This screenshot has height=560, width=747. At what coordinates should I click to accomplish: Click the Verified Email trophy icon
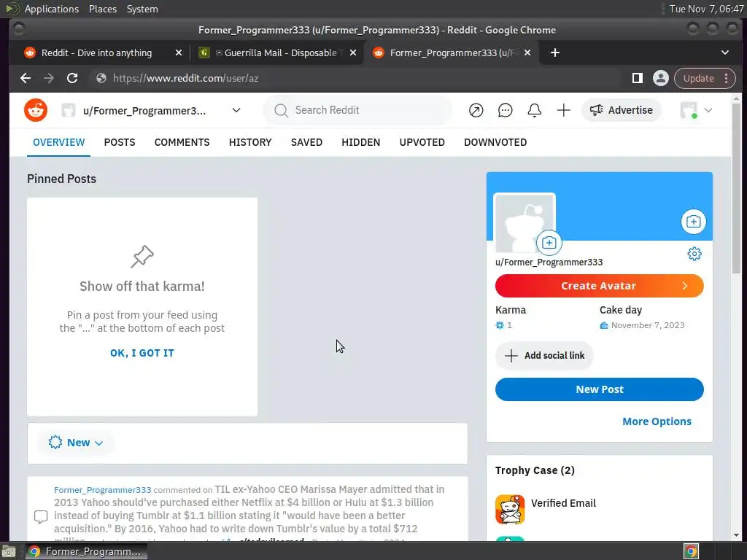point(510,509)
